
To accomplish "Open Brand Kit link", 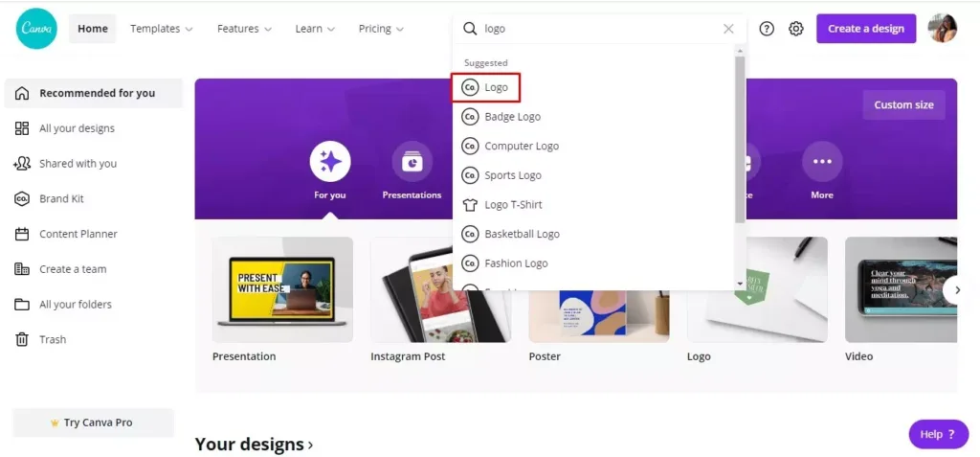I will [61, 198].
